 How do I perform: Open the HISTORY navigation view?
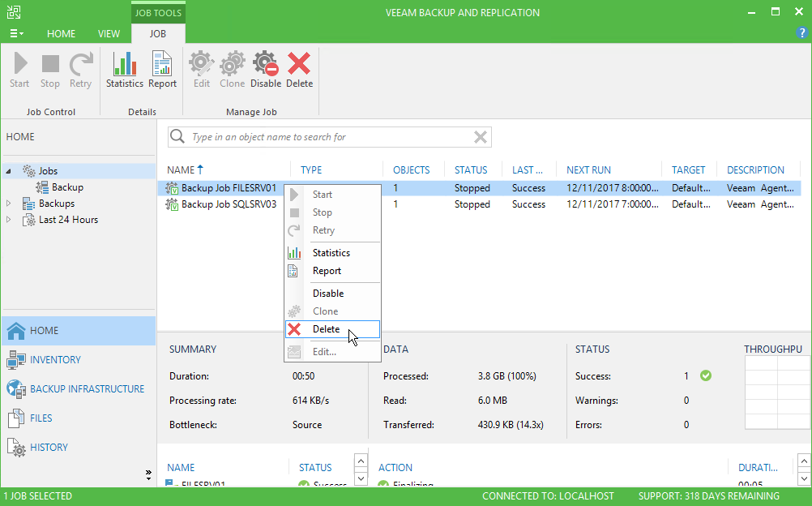click(79, 448)
